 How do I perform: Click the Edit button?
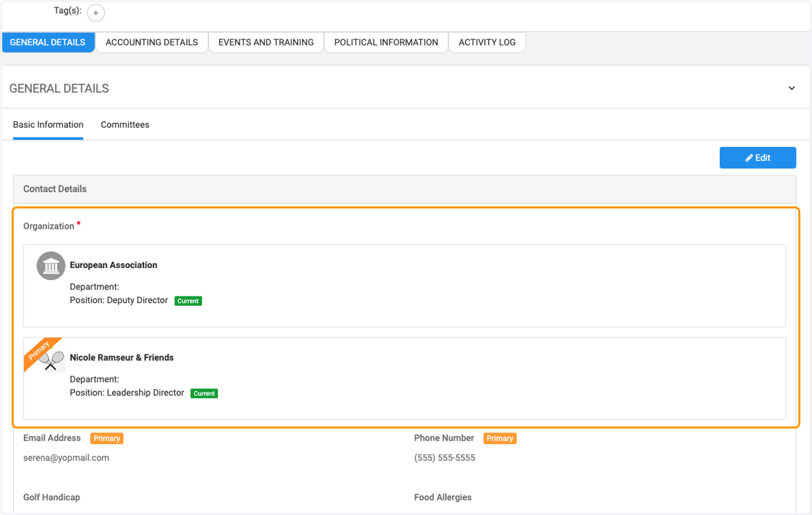pos(758,158)
